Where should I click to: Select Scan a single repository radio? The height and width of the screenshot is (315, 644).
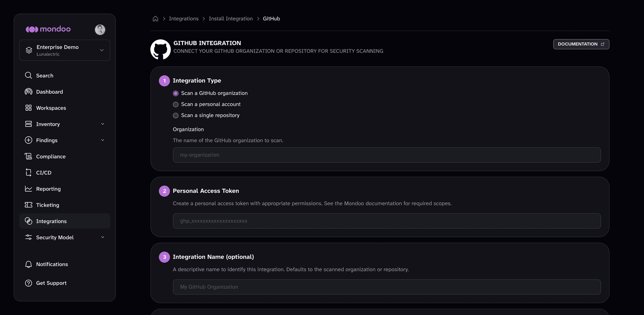(176, 115)
